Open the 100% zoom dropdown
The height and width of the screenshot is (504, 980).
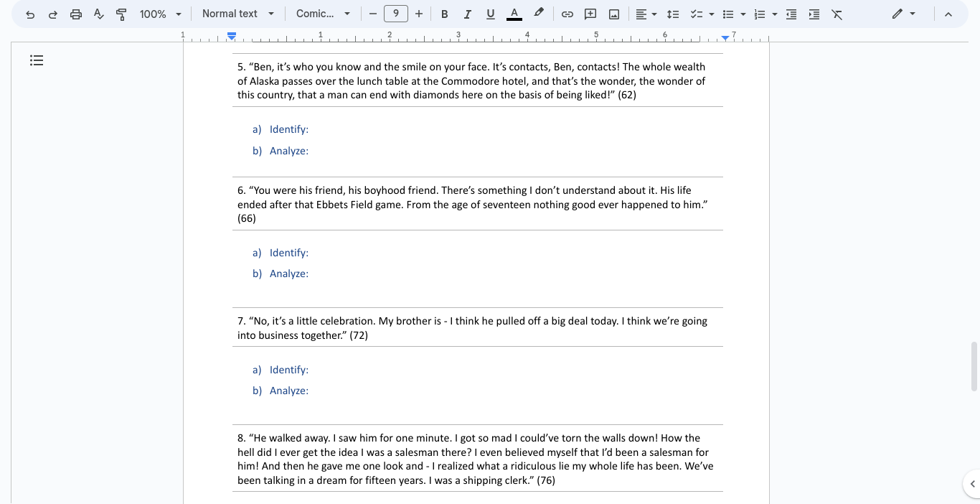tap(161, 14)
